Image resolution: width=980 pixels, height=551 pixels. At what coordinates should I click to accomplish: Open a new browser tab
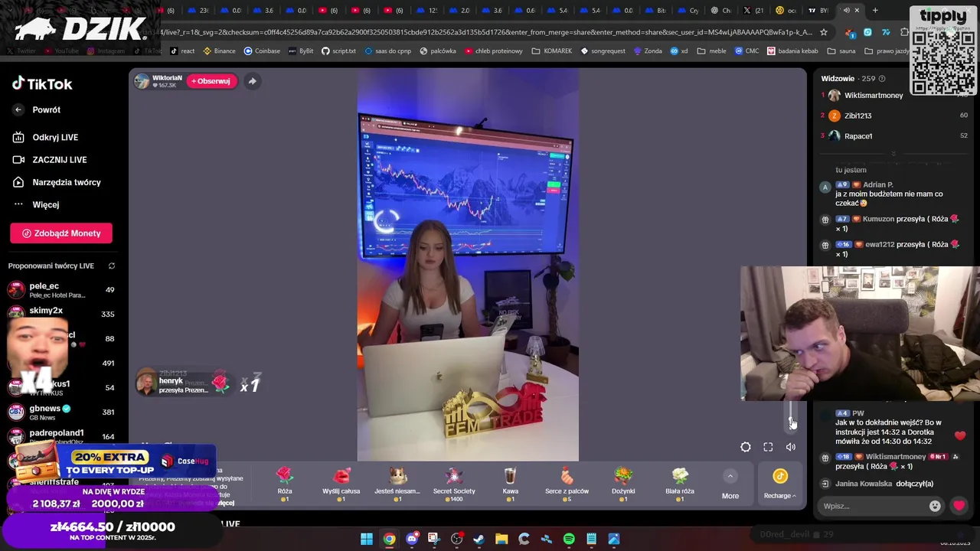[875, 10]
